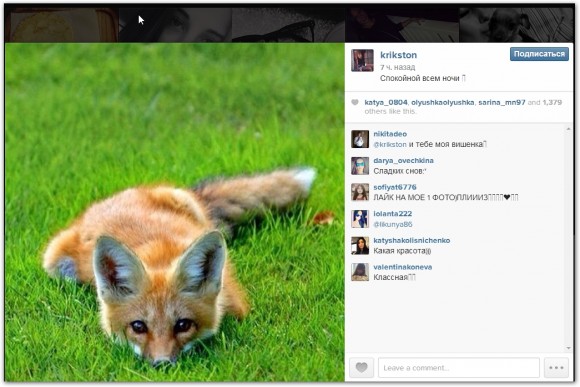Open sofiyat6776 username link
This screenshot has width=580, height=387.
[x=395, y=187]
